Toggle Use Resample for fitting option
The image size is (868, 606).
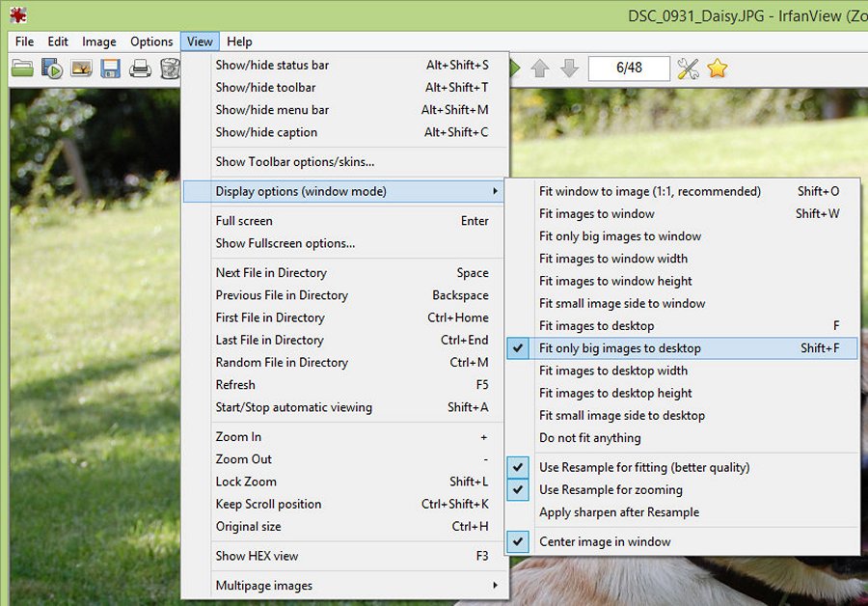(682, 467)
